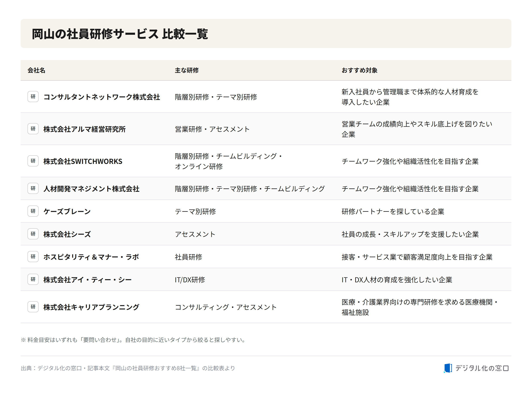Select the company name 株式会社シーズ

point(67,234)
